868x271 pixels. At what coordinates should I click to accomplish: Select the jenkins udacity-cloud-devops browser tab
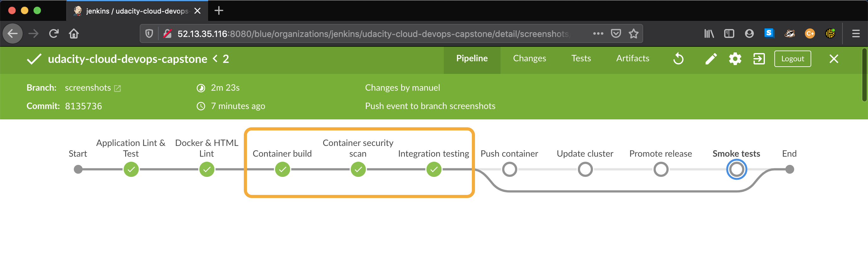(x=137, y=11)
